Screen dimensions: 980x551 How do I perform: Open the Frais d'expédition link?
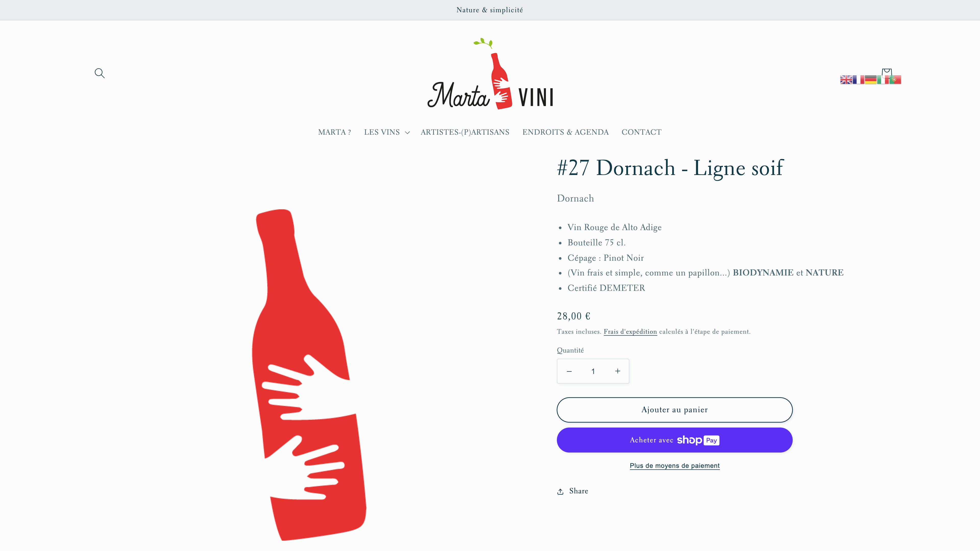tap(630, 332)
